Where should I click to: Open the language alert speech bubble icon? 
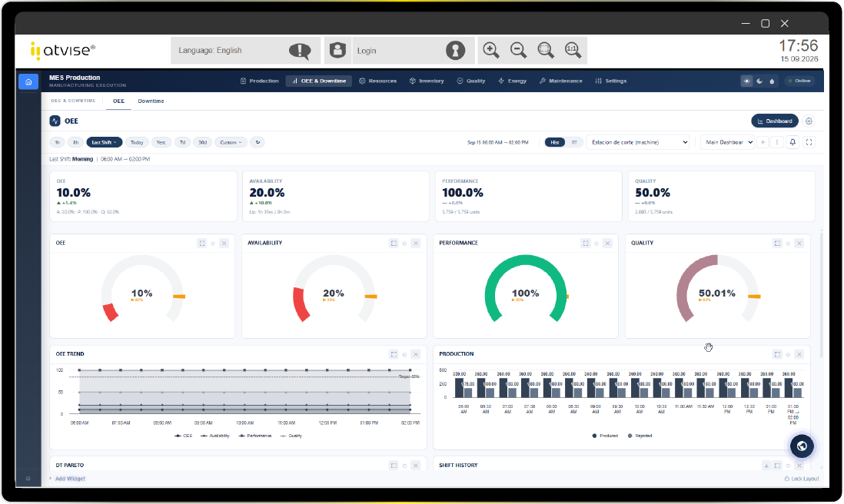point(300,51)
